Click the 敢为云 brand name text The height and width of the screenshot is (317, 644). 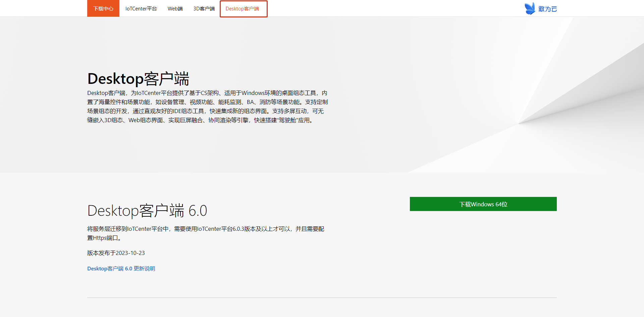pos(547,9)
